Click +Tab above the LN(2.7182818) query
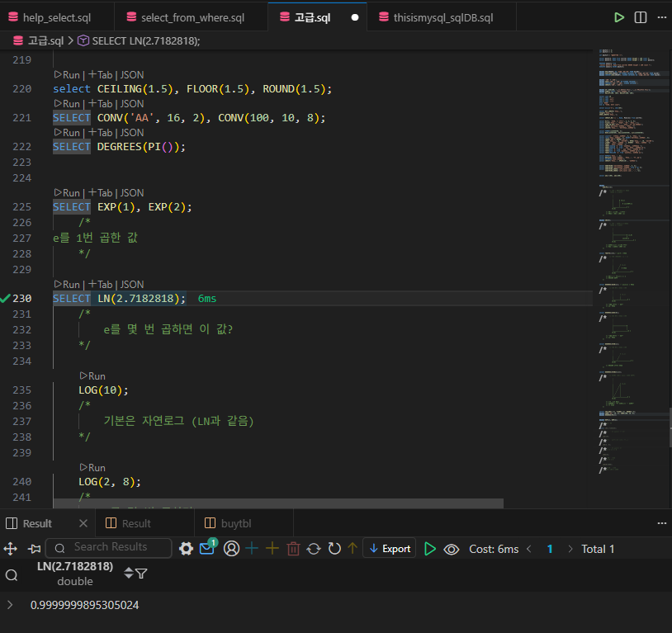This screenshot has width=672, height=633. coord(100,285)
